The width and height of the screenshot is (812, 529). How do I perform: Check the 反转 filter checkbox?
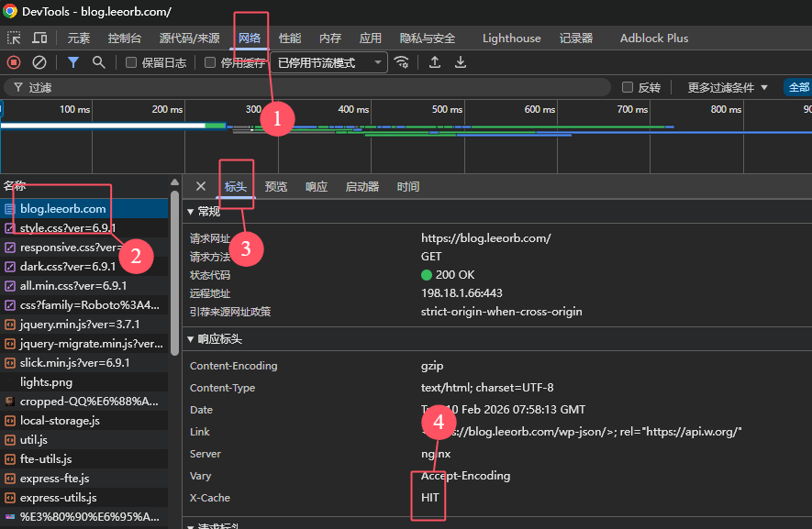coord(628,87)
